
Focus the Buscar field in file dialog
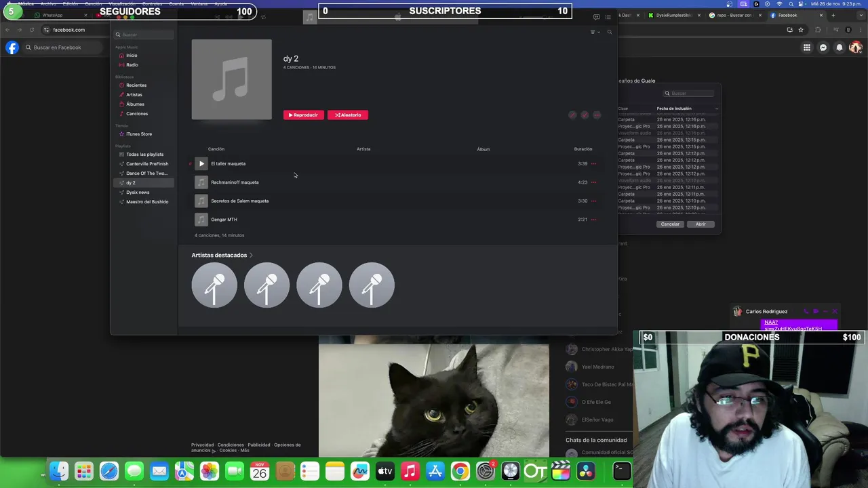point(688,94)
